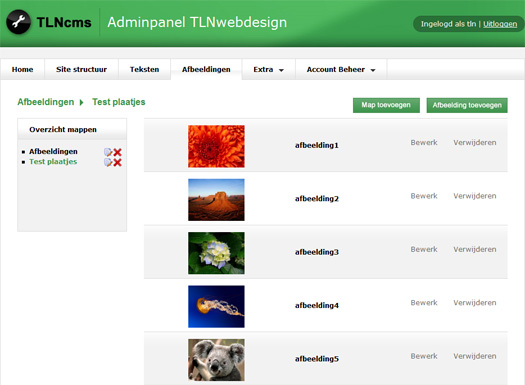Switch to the Teksten tab
The height and width of the screenshot is (385, 525).
coord(144,69)
